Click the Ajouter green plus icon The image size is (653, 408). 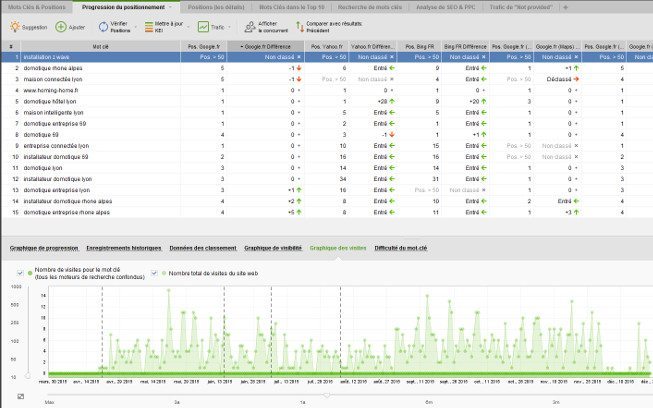click(61, 27)
